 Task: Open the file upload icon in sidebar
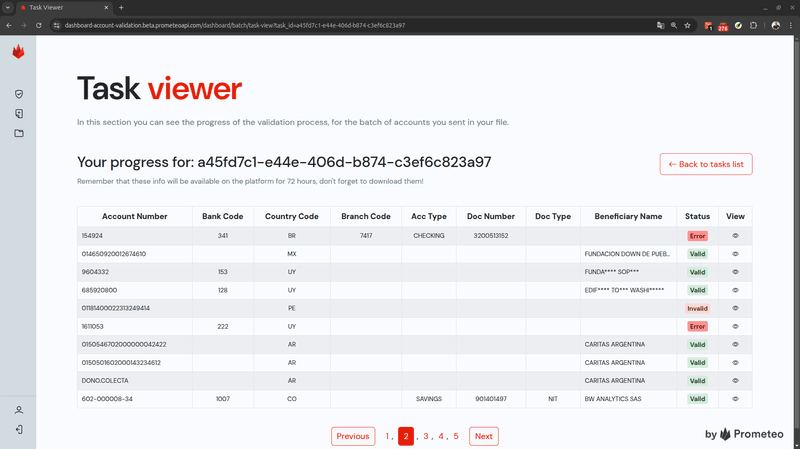point(18,113)
